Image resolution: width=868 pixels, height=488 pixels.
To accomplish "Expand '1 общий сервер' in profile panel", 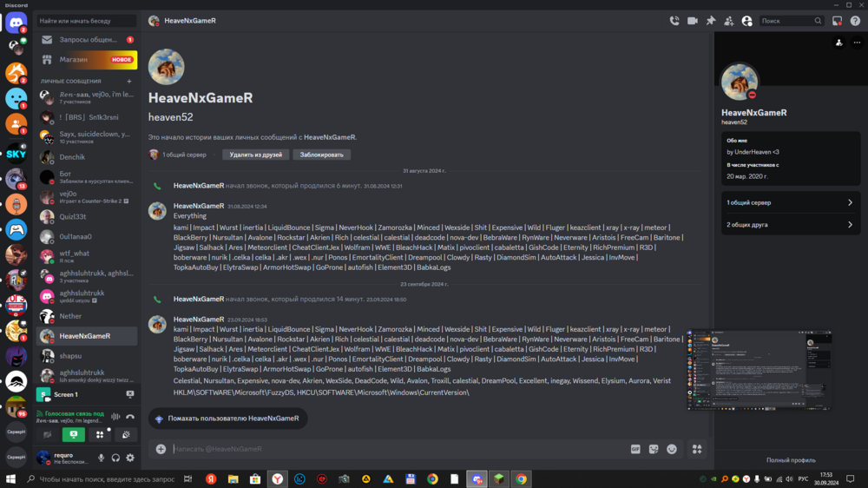I will point(791,202).
